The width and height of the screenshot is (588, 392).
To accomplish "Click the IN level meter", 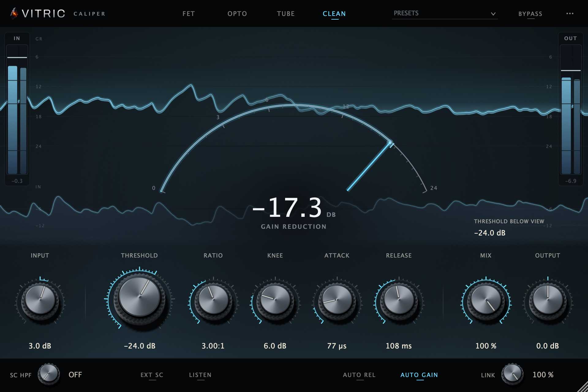I will coord(17,110).
